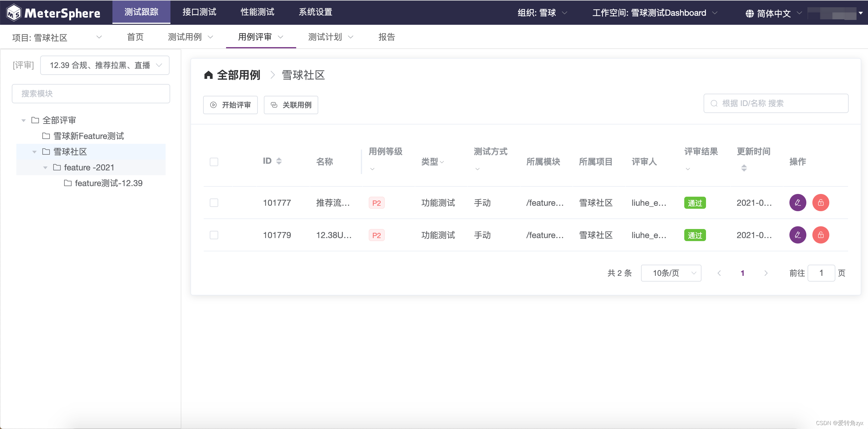Click the name cell 12.38U…

[x=334, y=235]
